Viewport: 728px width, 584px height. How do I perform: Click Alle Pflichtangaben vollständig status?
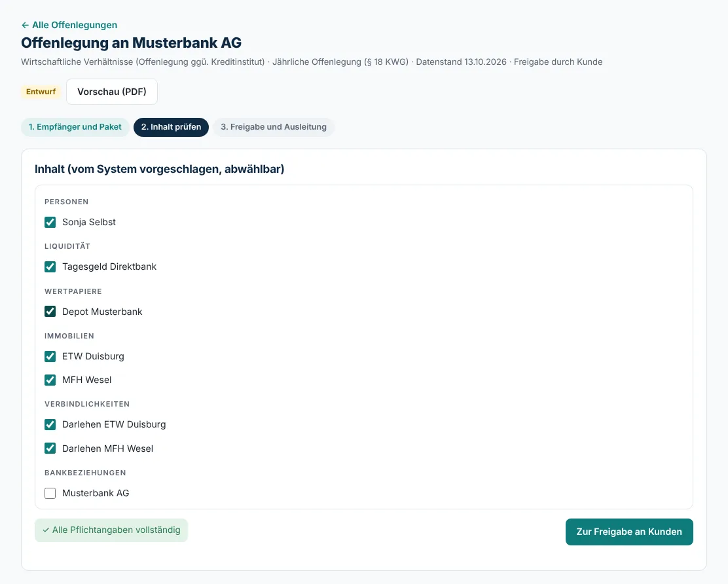[111, 530]
